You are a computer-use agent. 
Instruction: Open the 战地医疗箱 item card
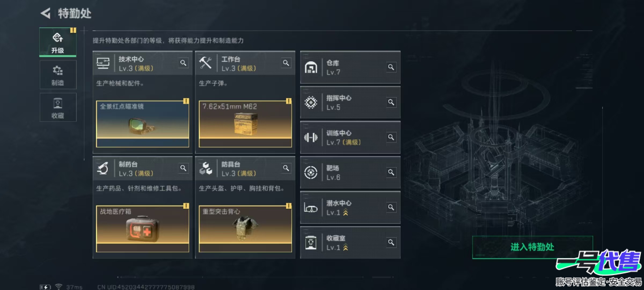pyautogui.click(x=142, y=229)
